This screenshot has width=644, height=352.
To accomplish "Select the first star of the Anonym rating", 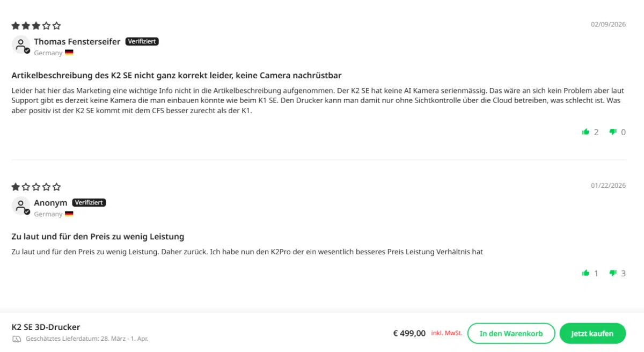I will pos(15,187).
